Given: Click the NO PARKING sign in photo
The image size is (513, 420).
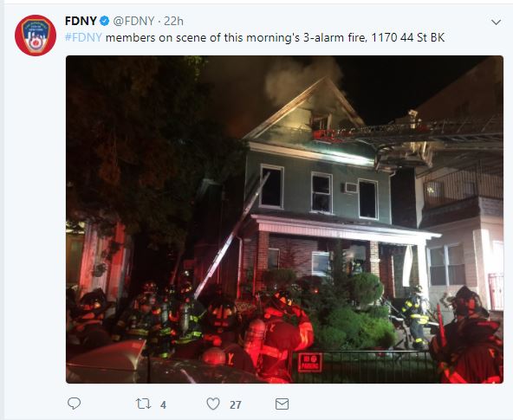Looking at the screenshot, I should coord(309,362).
